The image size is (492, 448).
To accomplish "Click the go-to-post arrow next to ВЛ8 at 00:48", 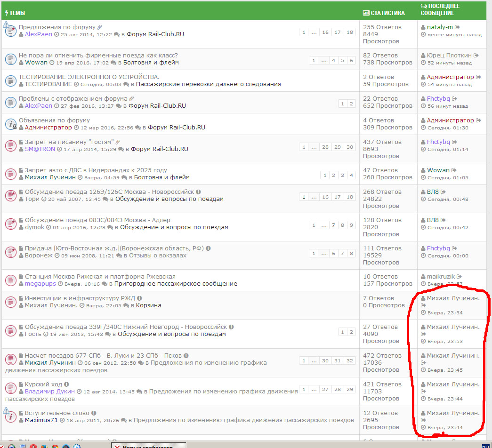I will coord(443,192).
